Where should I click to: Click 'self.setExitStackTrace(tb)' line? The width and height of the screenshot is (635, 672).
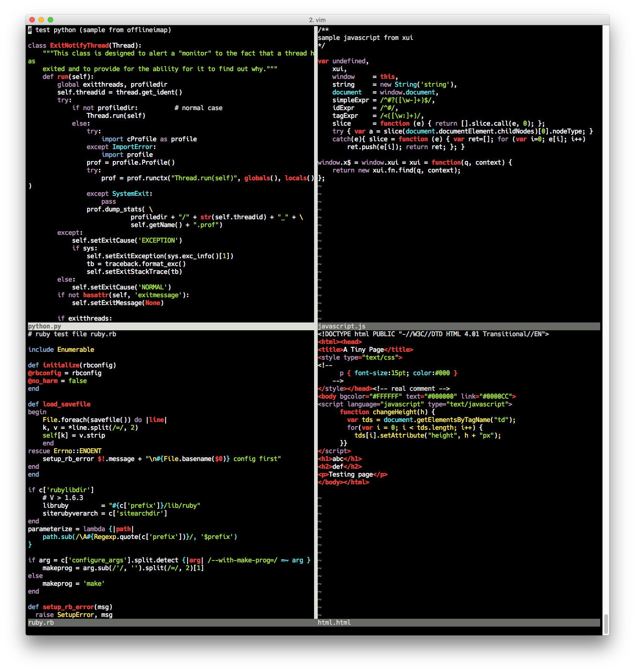(134, 272)
